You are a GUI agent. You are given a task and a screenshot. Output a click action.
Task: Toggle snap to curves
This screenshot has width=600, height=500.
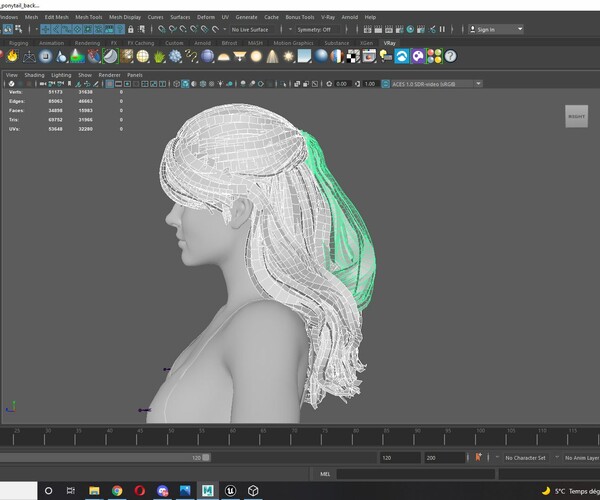173,29
